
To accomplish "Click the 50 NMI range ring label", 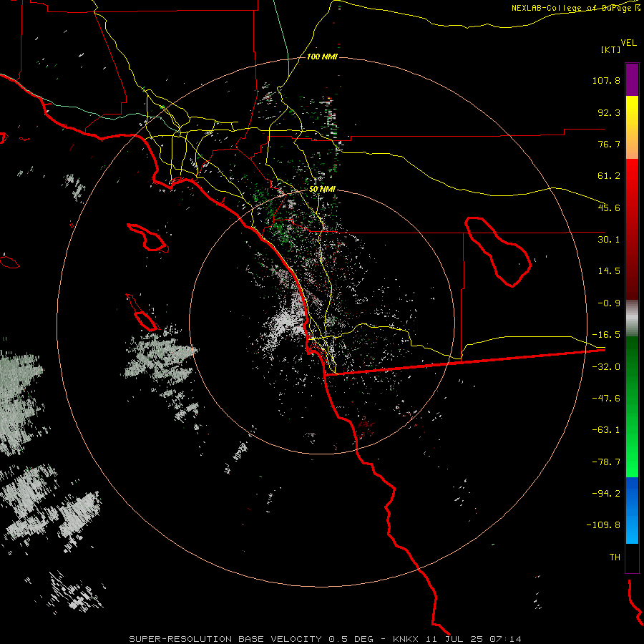I will pyautogui.click(x=323, y=189).
